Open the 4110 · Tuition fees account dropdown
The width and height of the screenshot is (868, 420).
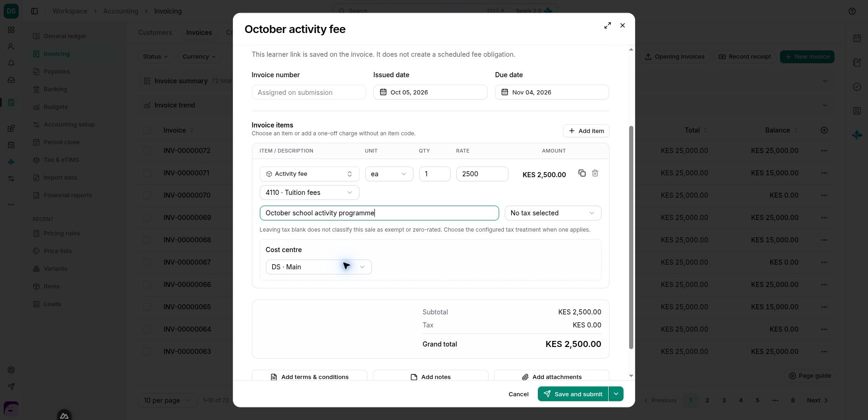point(309,193)
